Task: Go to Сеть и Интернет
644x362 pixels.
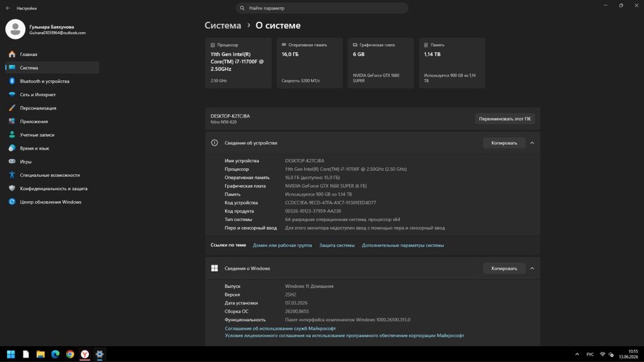Action: (52, 95)
